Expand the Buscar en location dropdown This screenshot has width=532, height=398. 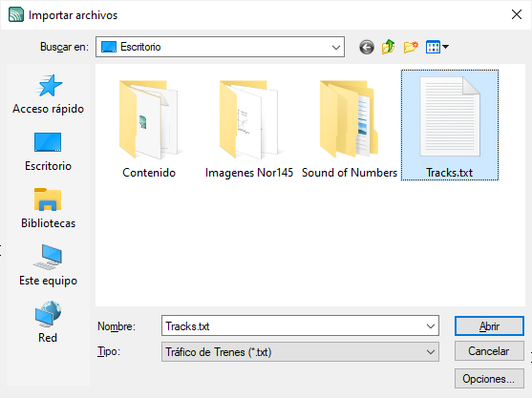click(336, 47)
